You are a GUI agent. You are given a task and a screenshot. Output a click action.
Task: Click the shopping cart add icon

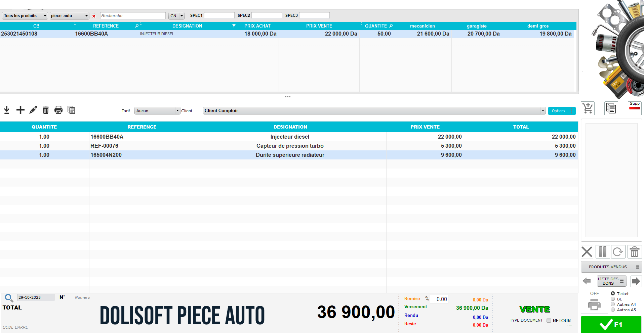(588, 108)
